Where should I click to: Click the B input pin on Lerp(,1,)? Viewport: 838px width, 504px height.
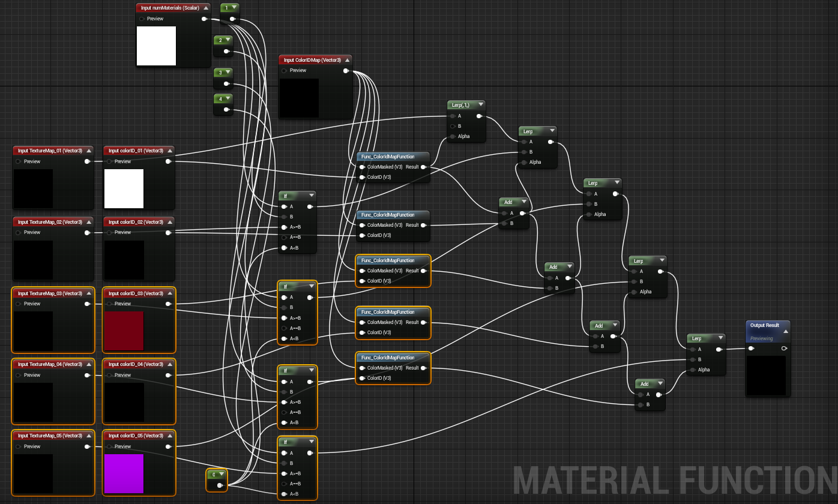click(x=452, y=126)
